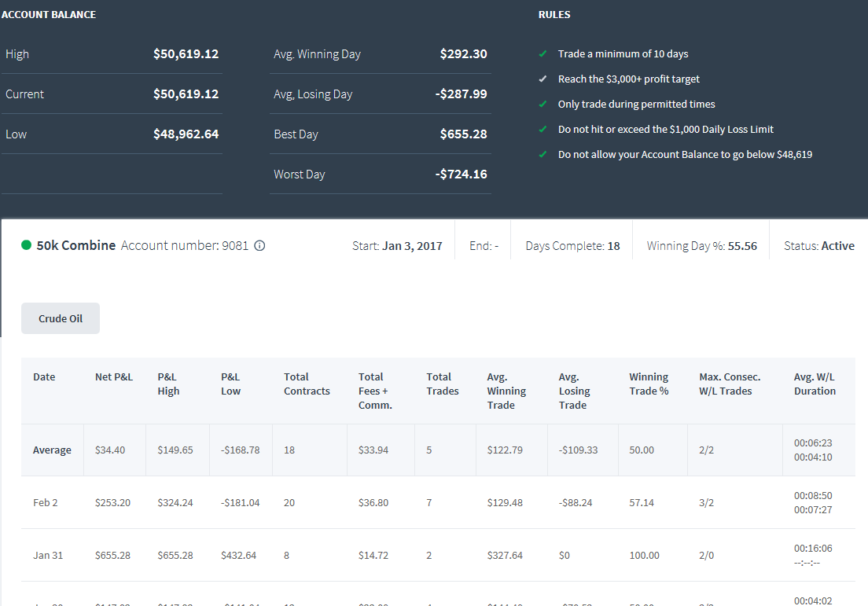Click the grey checkmark for profit target rule
The width and height of the screenshot is (868, 606).
(543, 79)
